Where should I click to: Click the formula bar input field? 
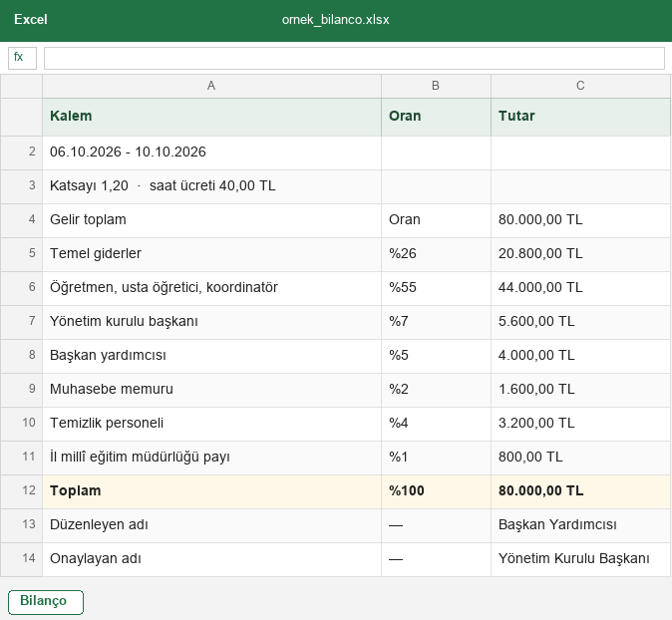click(x=354, y=58)
